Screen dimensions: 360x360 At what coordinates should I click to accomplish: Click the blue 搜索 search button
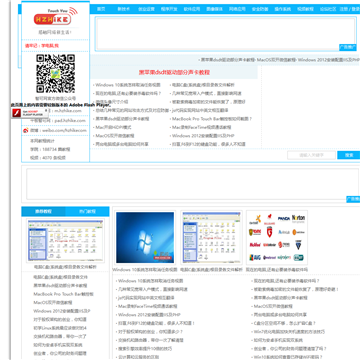[349, 155]
